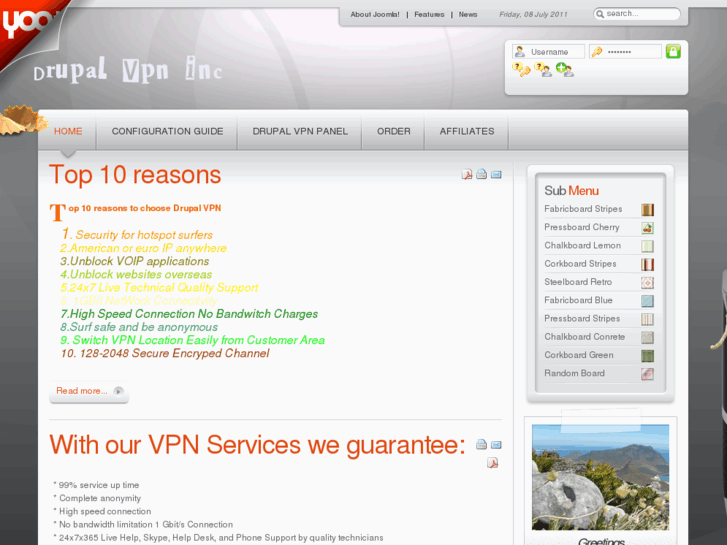Click the Greetings mountain photo thumbnail
The image size is (727, 545).
pyautogui.click(x=600, y=477)
